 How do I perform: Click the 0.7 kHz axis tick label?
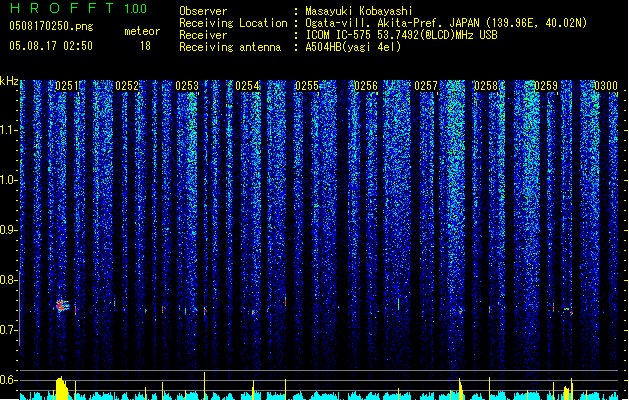pos(8,330)
